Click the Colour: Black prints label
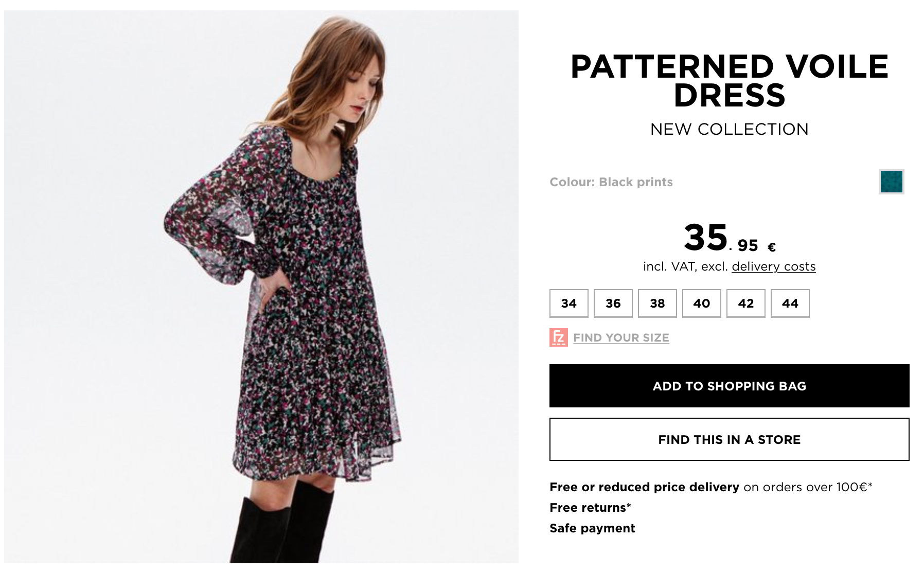924x572 pixels. (611, 182)
